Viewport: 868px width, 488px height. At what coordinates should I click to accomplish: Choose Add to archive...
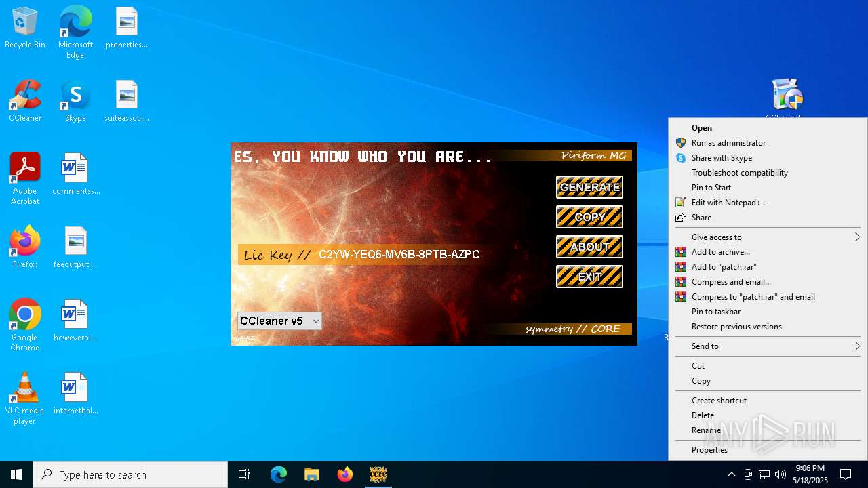tap(768, 251)
